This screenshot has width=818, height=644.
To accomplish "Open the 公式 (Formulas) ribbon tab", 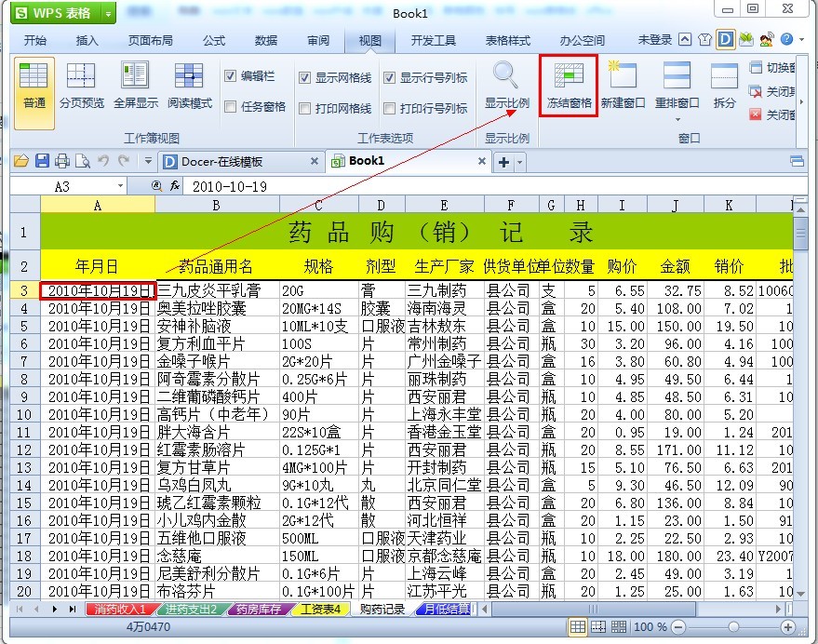I will [214, 40].
